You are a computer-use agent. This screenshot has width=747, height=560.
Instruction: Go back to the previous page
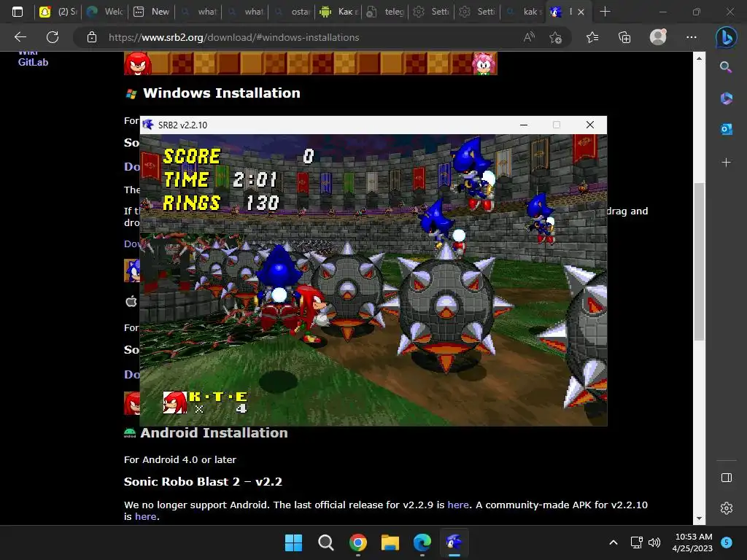(x=20, y=37)
